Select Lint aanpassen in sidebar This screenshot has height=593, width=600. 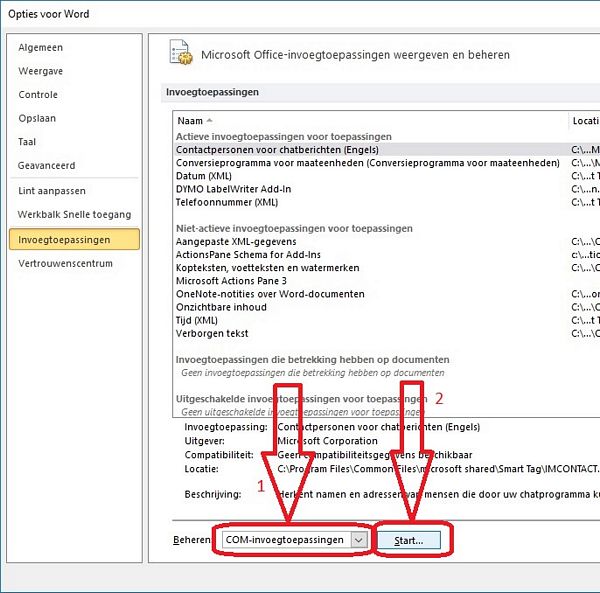(x=52, y=191)
